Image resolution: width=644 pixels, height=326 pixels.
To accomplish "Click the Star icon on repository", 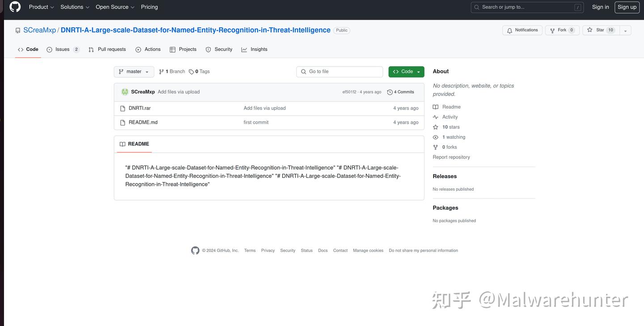I will tap(590, 30).
